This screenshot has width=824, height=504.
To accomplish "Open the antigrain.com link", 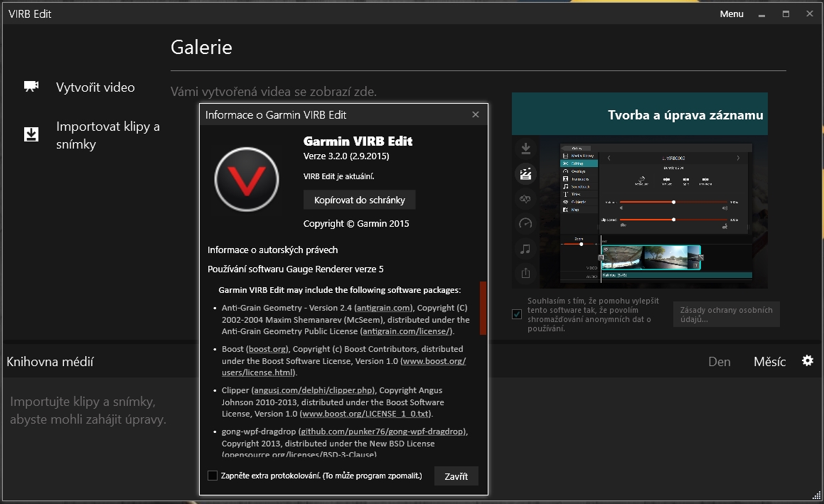I will (x=384, y=308).
